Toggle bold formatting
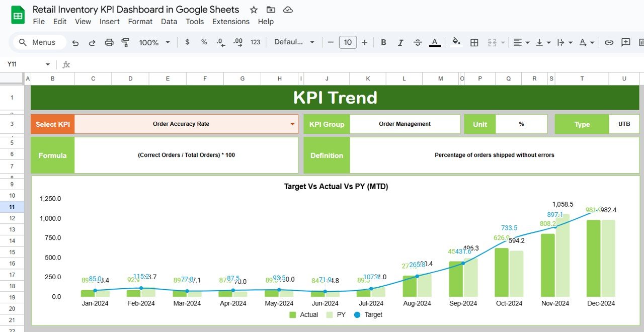Viewport: 644px width, 332px height. 383,42
